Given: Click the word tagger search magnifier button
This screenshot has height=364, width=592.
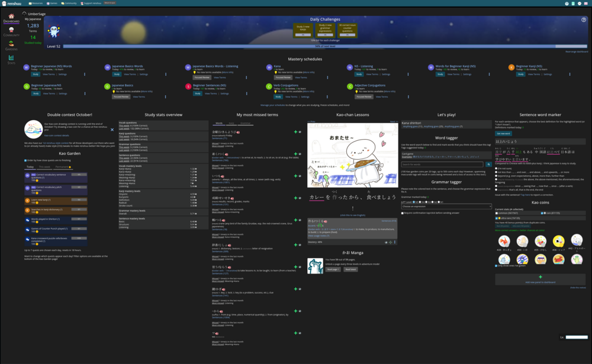Looking at the screenshot, I should pyautogui.click(x=488, y=165).
